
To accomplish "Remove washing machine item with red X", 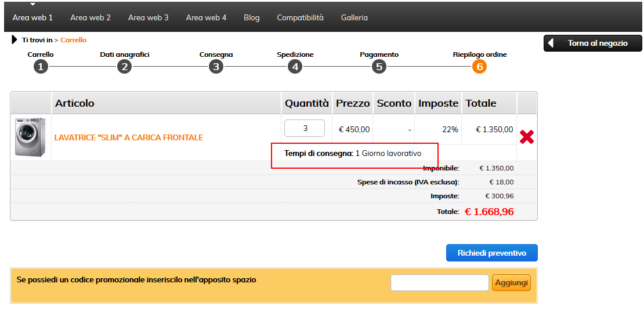I will click(x=527, y=137).
